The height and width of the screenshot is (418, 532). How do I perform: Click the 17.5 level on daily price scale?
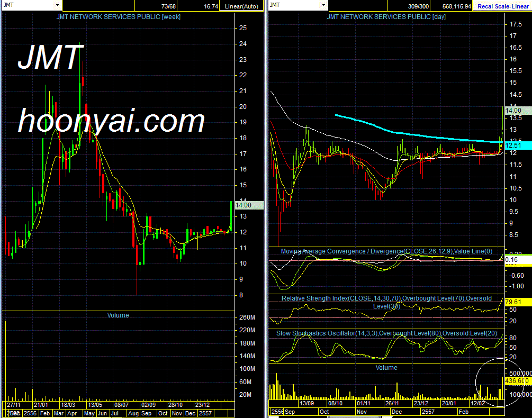pos(516,24)
